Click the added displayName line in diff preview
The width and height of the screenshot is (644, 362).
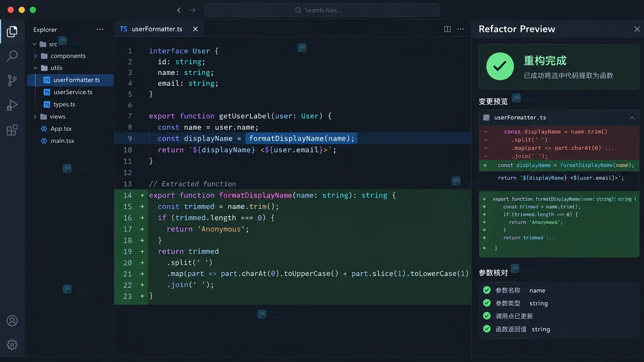[x=559, y=165]
